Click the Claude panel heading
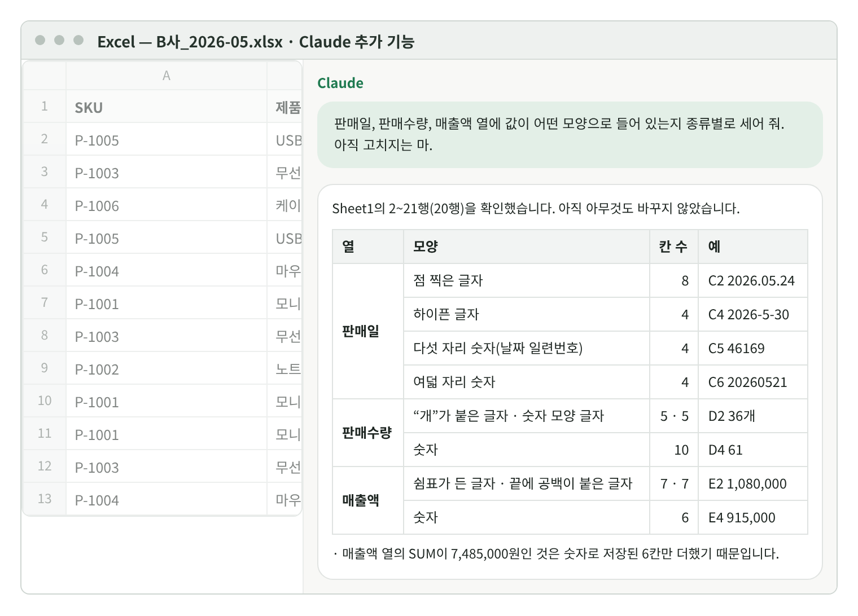This screenshot has height=616, width=858. pyautogui.click(x=340, y=83)
